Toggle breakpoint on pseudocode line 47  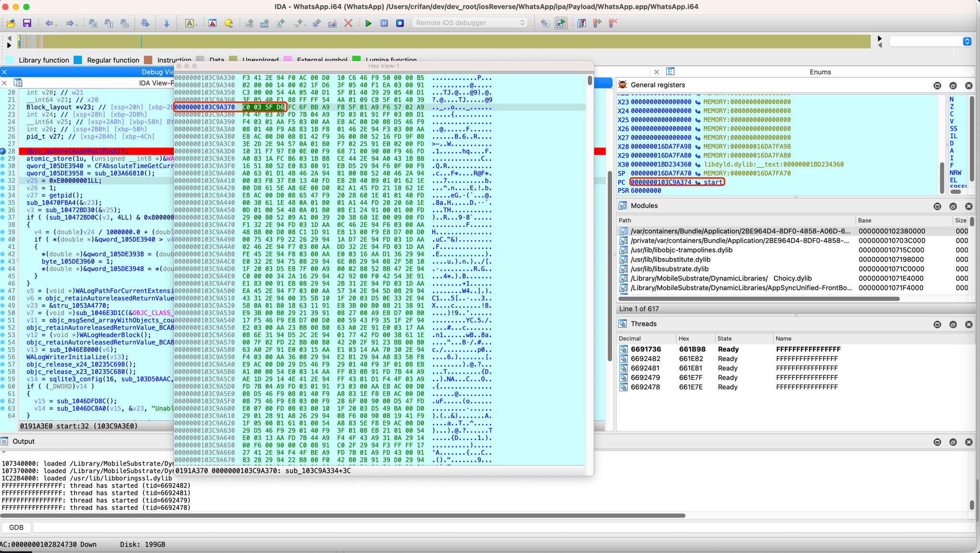pyautogui.click(x=3, y=291)
